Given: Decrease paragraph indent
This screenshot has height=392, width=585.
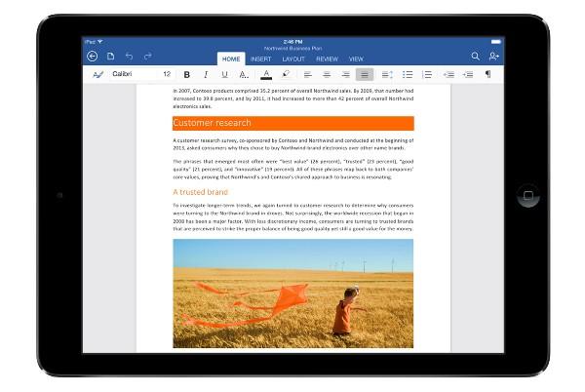Looking at the screenshot, I should click(448, 74).
